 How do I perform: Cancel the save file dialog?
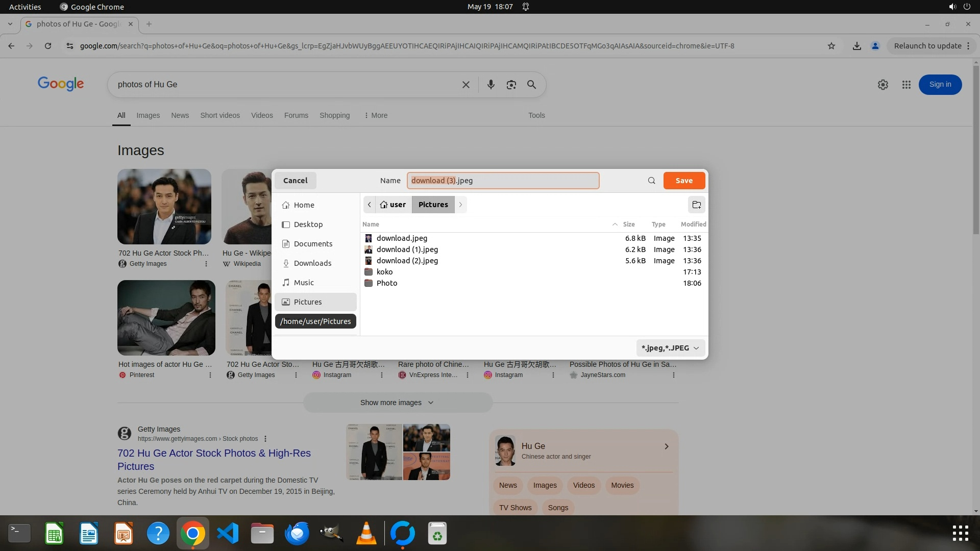295,181
